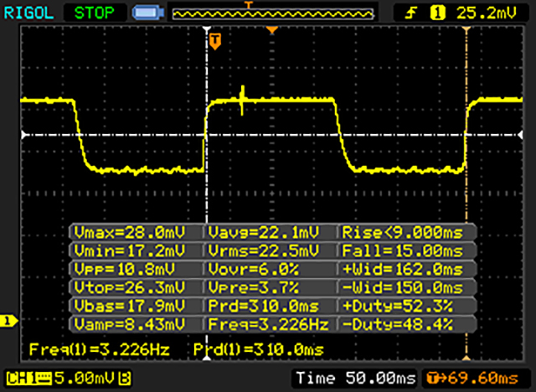Click the yellow channel 1 trigger source badge

437,13
